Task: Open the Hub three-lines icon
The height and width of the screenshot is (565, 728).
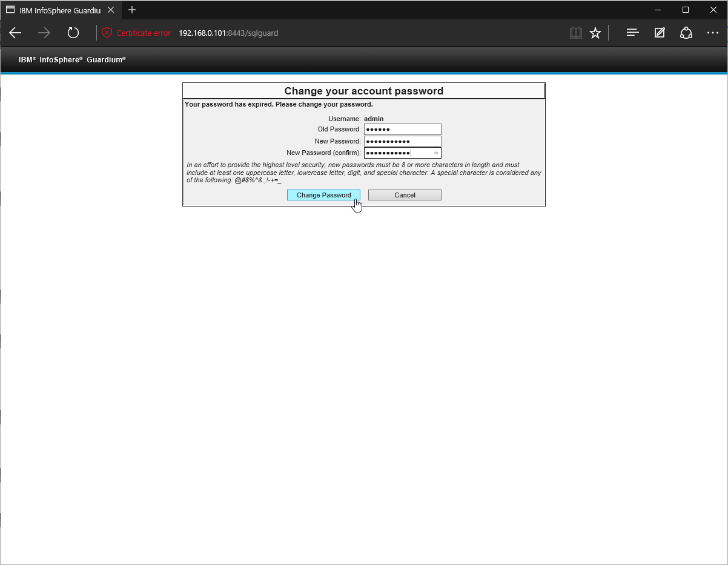Action: tap(632, 33)
